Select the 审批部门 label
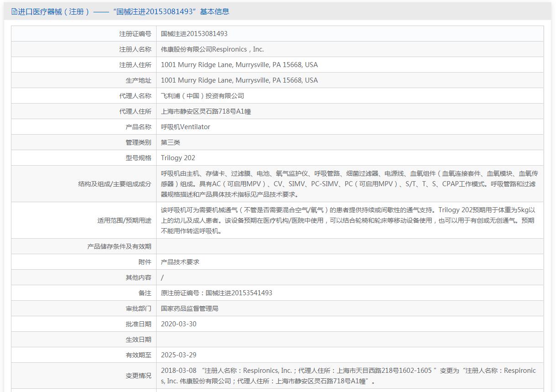Viewport: 556px width, 392px height. coord(138,308)
